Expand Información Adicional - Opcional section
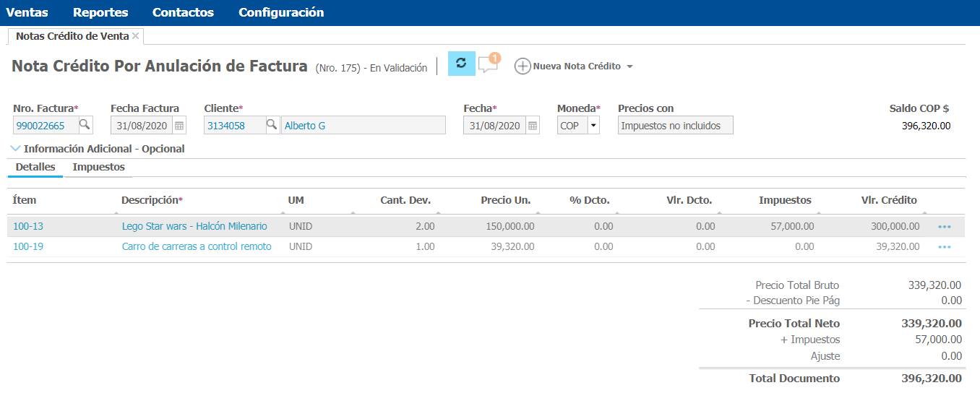The image size is (980, 393). [98, 149]
